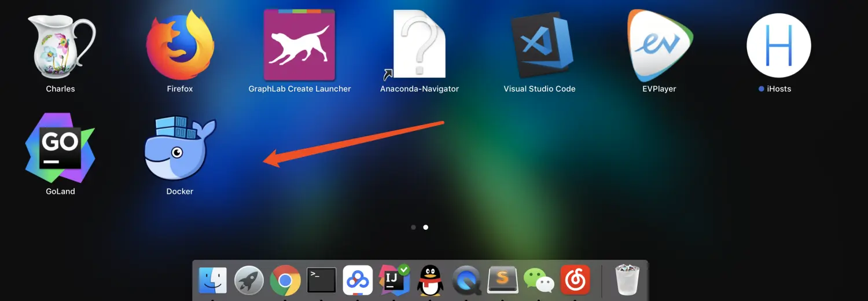
Task: Click the "GoLand" label text
Action: (x=60, y=192)
